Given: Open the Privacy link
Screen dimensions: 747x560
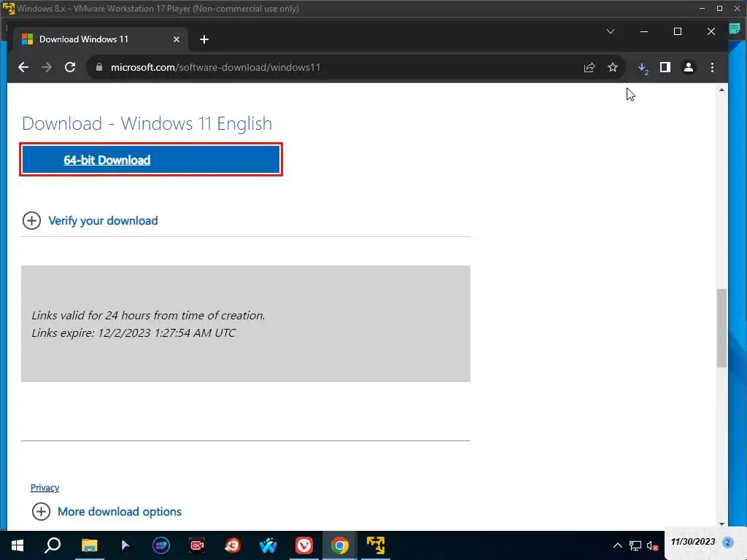Looking at the screenshot, I should (x=44, y=487).
